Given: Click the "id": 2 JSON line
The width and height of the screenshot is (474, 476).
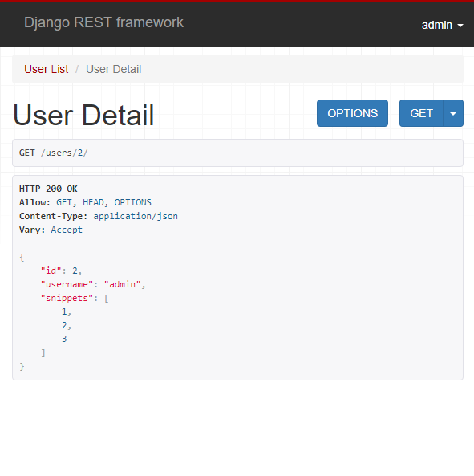Looking at the screenshot, I should click(61, 271).
